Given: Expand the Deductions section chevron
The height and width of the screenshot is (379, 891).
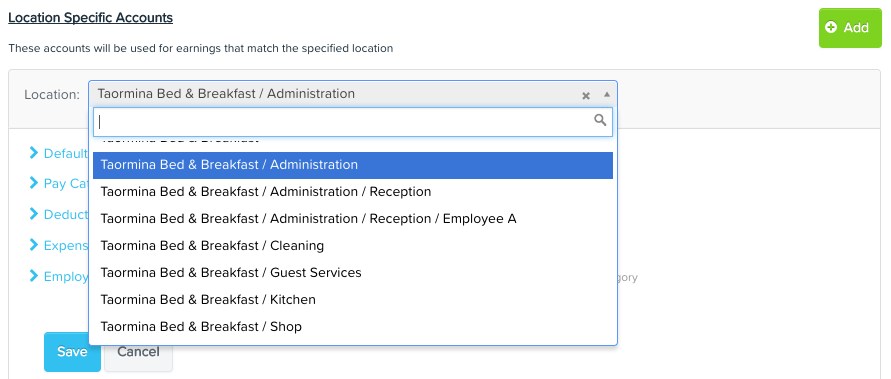Looking at the screenshot, I should [34, 214].
